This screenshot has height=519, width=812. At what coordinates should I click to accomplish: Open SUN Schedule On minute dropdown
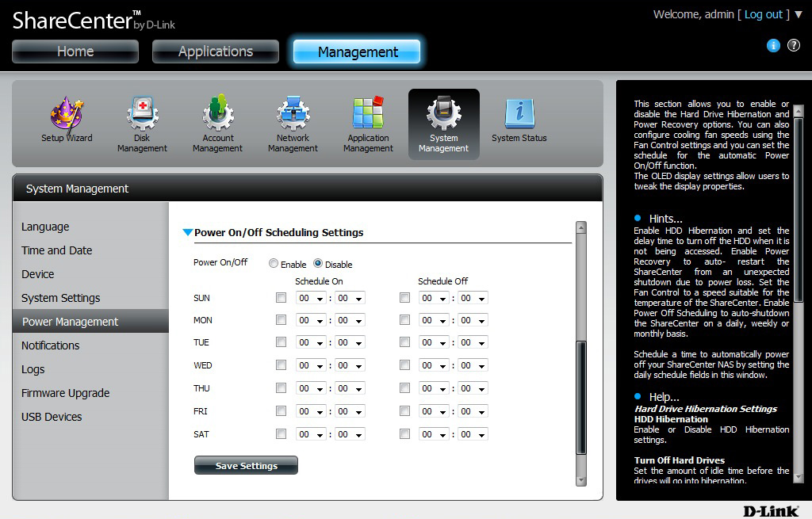point(350,298)
